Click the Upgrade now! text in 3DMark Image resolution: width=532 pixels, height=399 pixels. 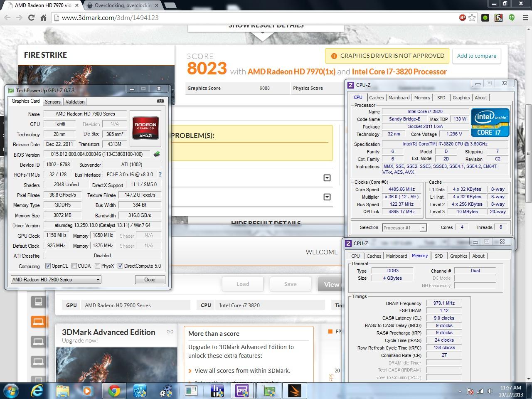[80, 340]
